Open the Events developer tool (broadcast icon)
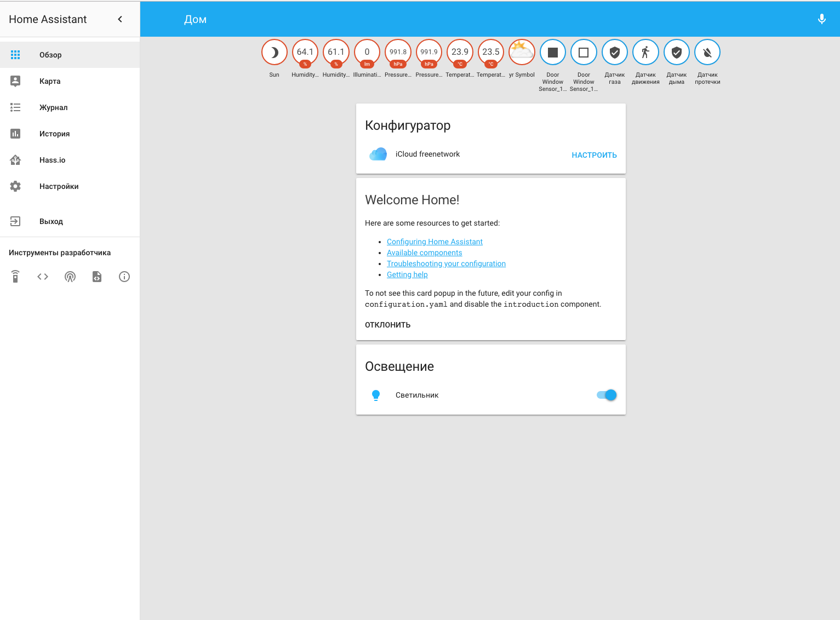Viewport: 840px width, 620px height. point(70,277)
